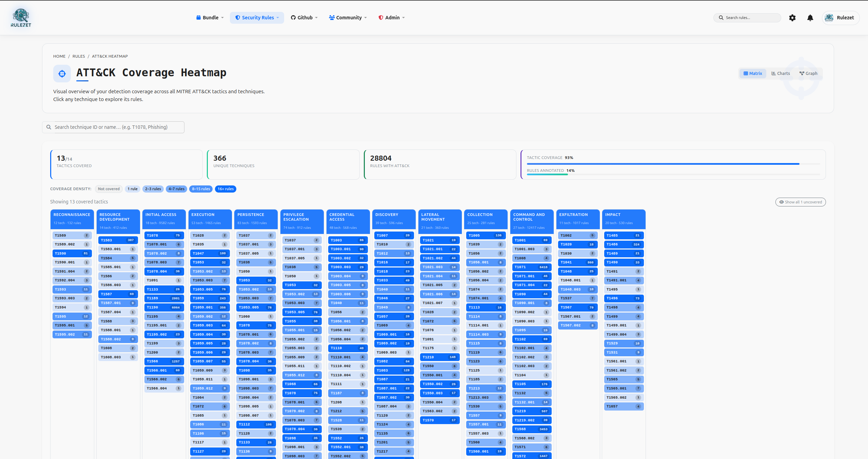Screen dimensions: 868x459
Task: Focus the Search rules input
Action: (747, 18)
